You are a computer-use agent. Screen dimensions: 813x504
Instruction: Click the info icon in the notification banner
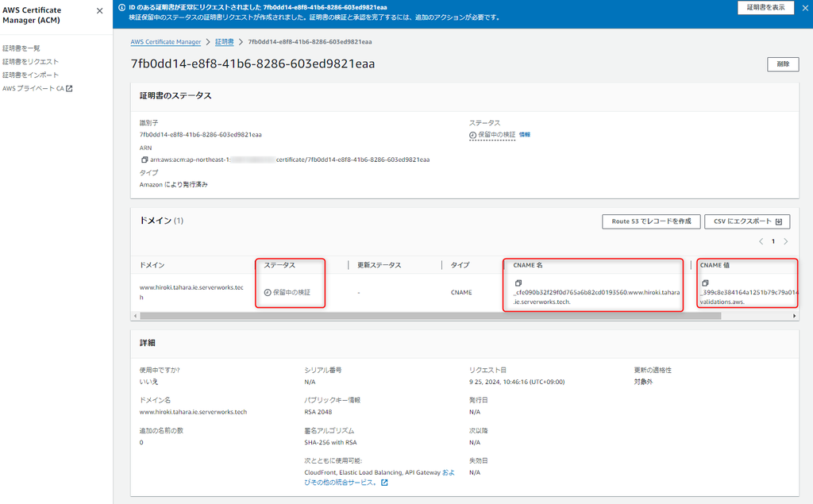coord(121,8)
